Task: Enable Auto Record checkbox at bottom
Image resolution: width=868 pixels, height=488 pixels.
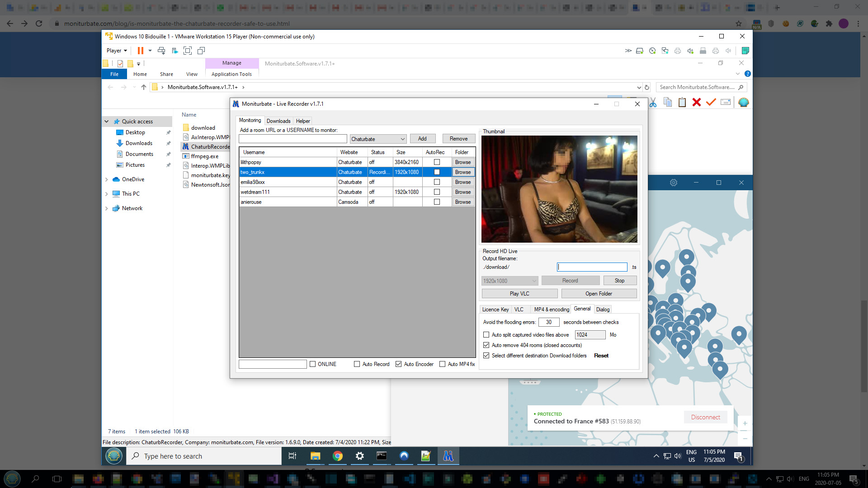Action: pyautogui.click(x=357, y=364)
